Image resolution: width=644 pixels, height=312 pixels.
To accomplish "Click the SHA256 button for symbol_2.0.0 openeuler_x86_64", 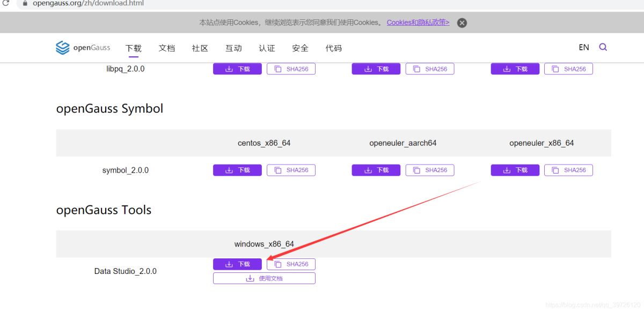I will (568, 170).
